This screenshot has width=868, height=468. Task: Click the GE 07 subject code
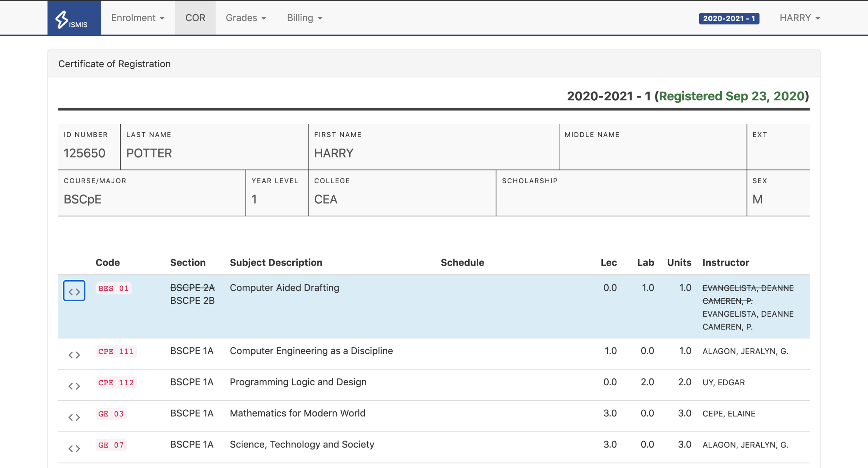[111, 445]
